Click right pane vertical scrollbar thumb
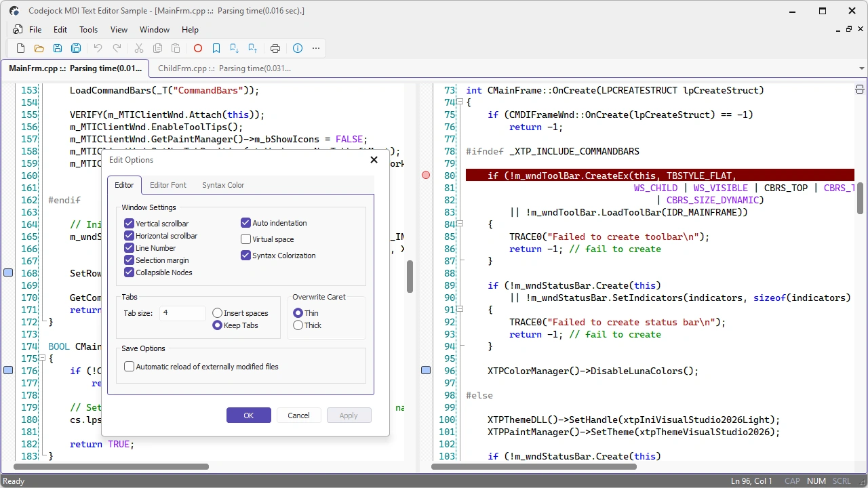Image resolution: width=868 pixels, height=488 pixels. coord(861,199)
